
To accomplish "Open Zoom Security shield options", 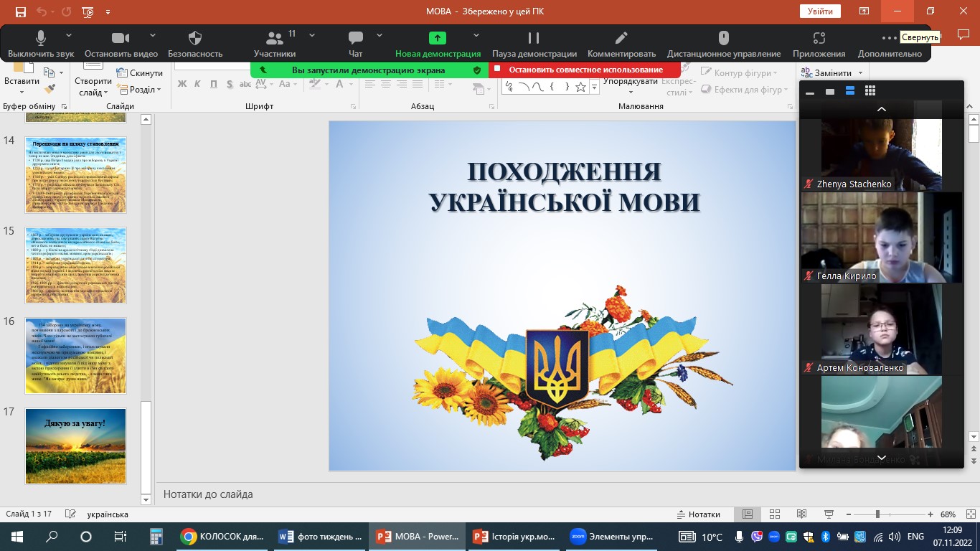I will (195, 44).
